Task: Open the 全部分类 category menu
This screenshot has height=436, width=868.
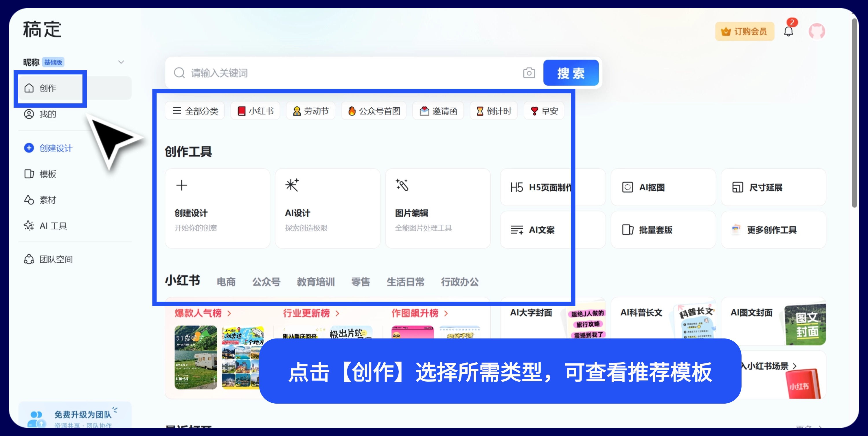Action: (x=195, y=111)
